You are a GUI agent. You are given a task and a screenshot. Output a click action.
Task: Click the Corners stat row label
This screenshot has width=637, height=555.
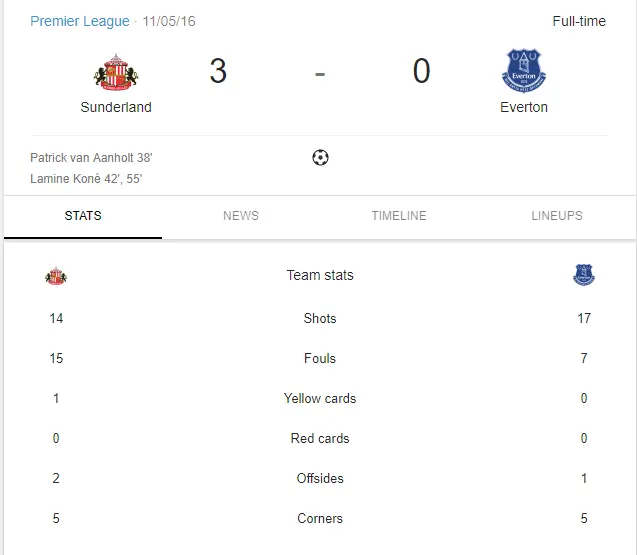click(320, 519)
